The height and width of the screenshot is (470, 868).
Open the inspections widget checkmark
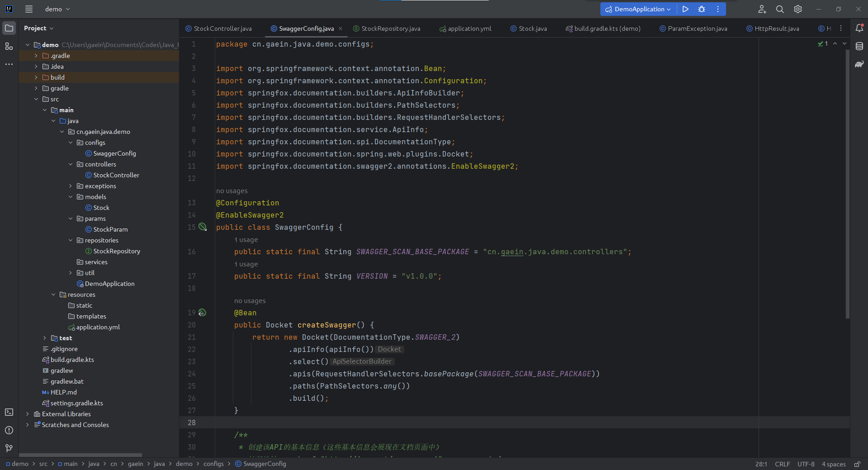click(823, 44)
